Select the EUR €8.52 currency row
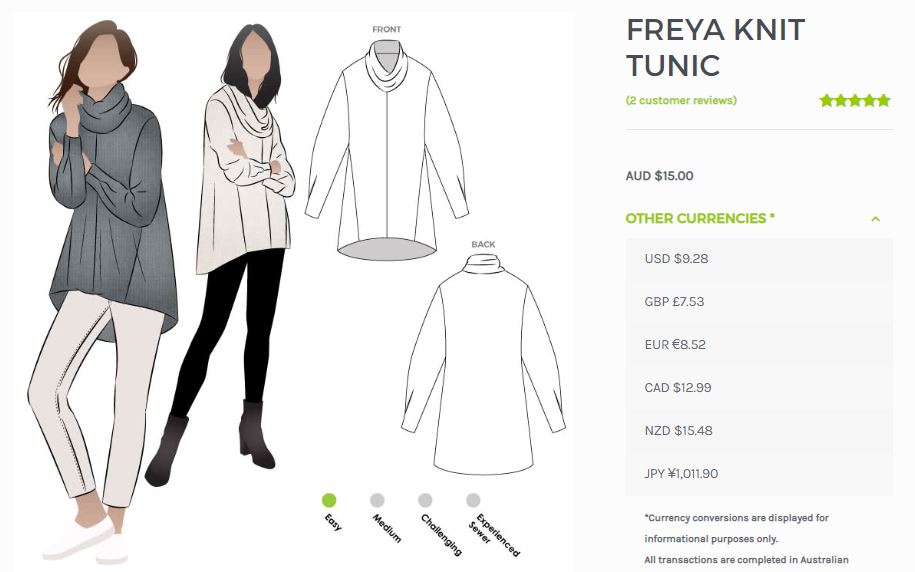Image resolution: width=915 pixels, height=572 pixels. coord(759,345)
